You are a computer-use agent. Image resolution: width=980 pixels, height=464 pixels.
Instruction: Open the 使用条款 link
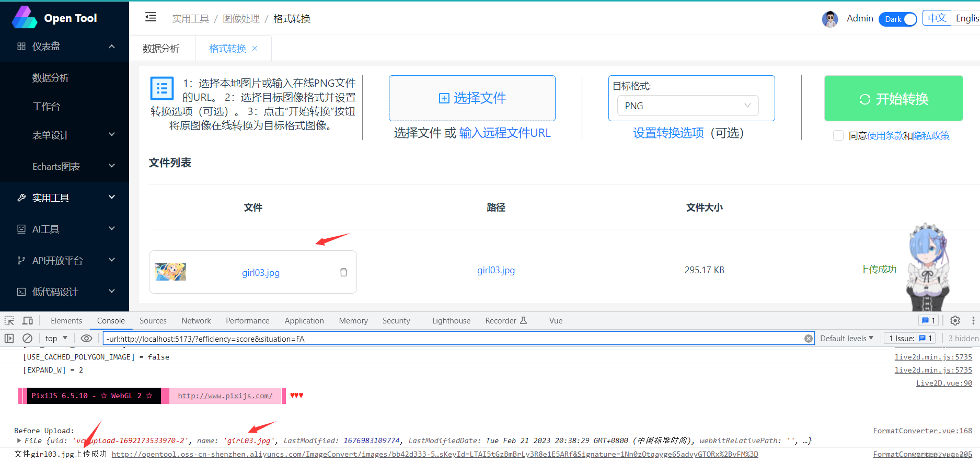(x=885, y=135)
